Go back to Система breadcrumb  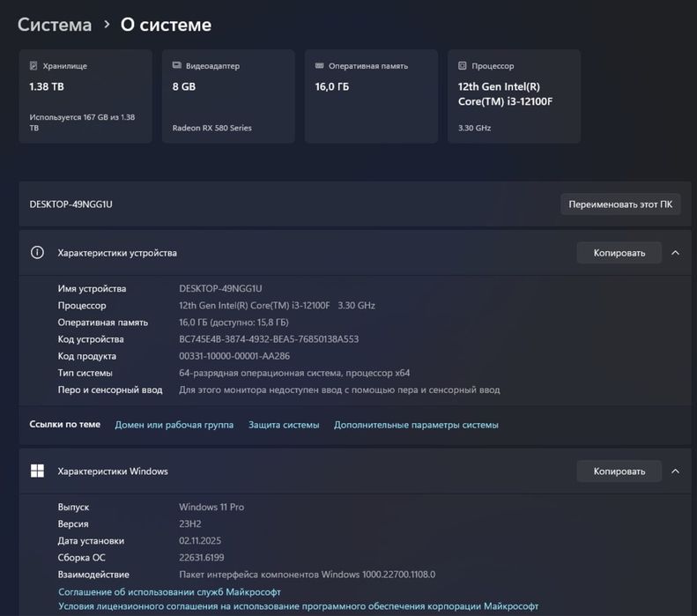(x=55, y=25)
